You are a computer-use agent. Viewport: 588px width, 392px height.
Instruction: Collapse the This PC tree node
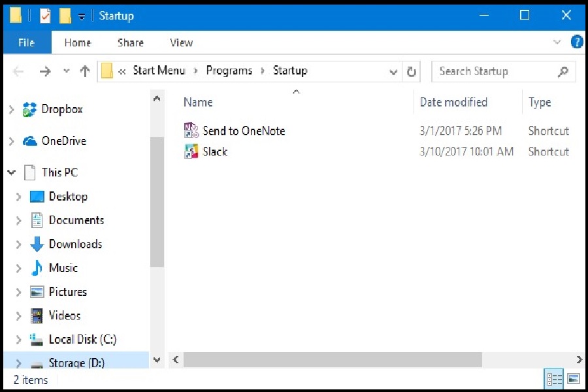(x=11, y=172)
